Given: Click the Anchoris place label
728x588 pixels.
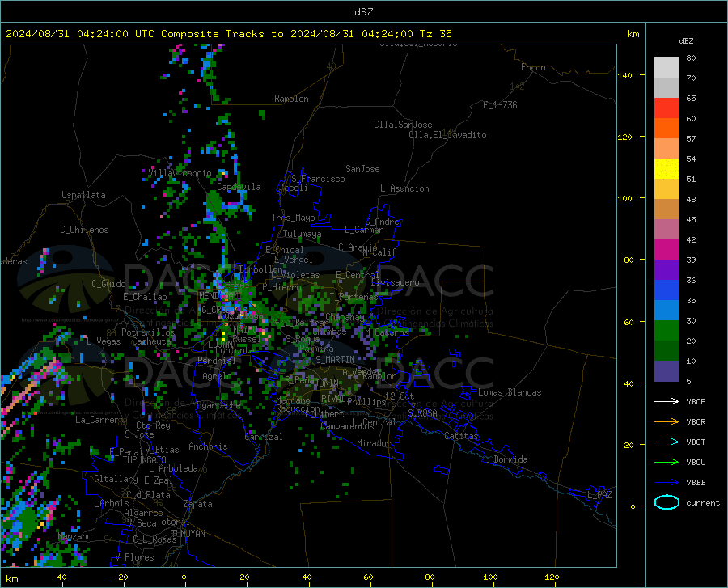Looking at the screenshot, I should tap(208, 446).
